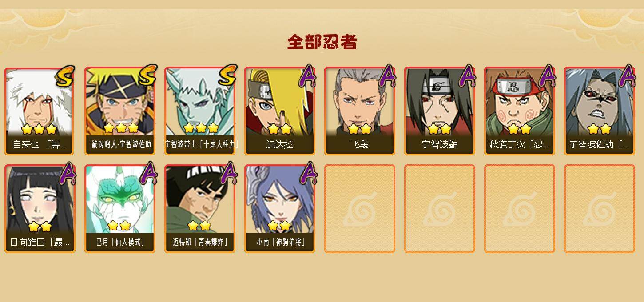Click the last empty ninja slot
Viewport: 644px width, 302px height.
[x=600, y=209]
